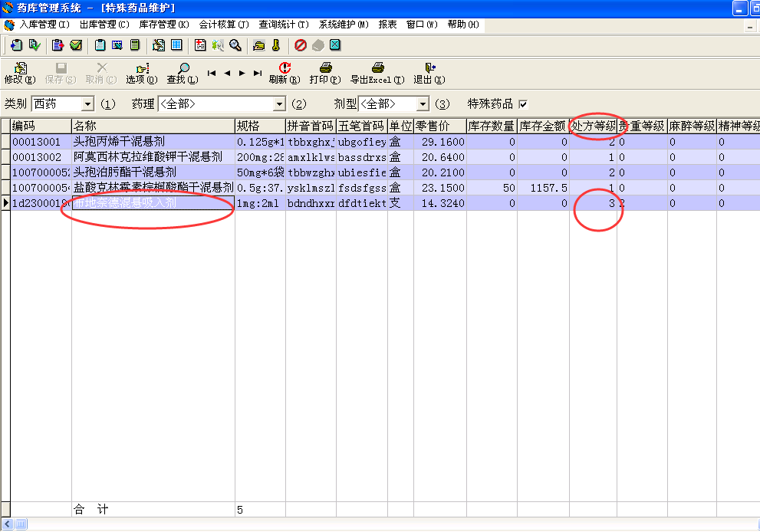The width and height of the screenshot is (760, 532).
Task: Click retail price cell 23.1500
Action: tap(440, 188)
